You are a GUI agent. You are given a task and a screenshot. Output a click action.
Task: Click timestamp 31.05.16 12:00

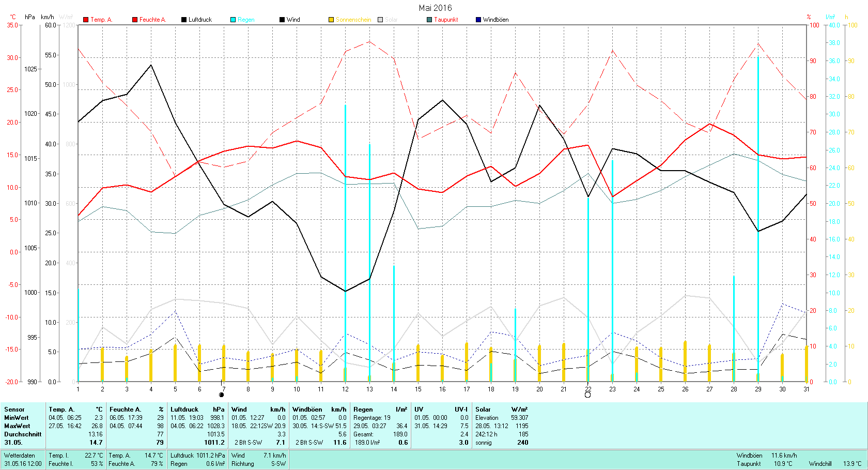[x=23, y=464]
